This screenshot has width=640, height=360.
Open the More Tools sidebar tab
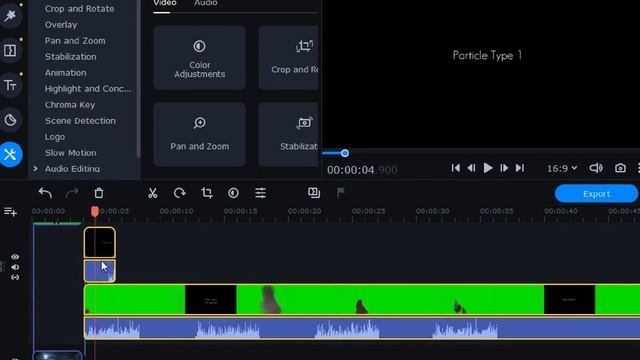tap(11, 154)
